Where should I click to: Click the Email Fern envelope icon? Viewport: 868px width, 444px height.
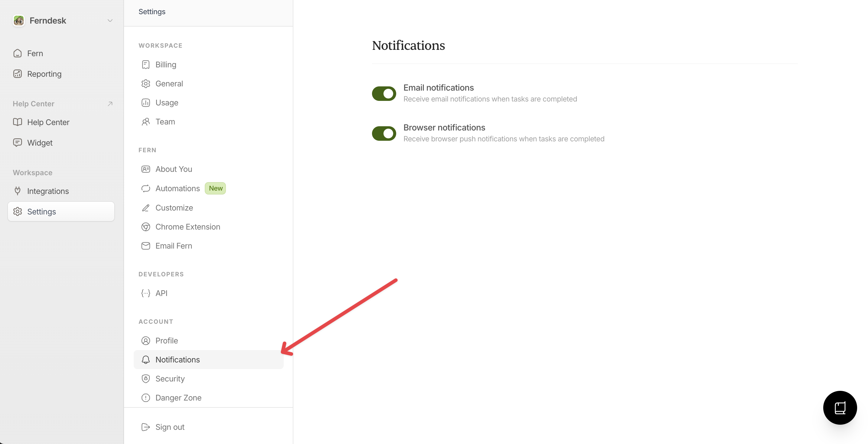pos(145,246)
